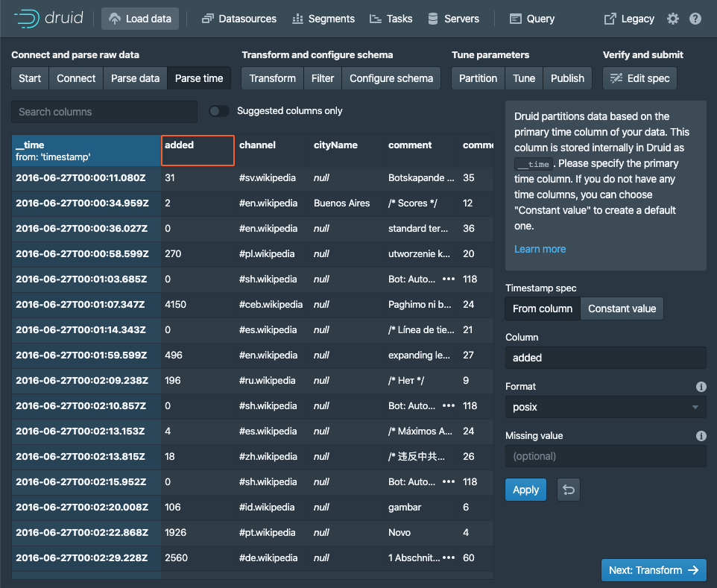This screenshot has width=717, height=588.
Task: Open ellipsis in 1 Abschnit comment cell
Action: point(449,558)
